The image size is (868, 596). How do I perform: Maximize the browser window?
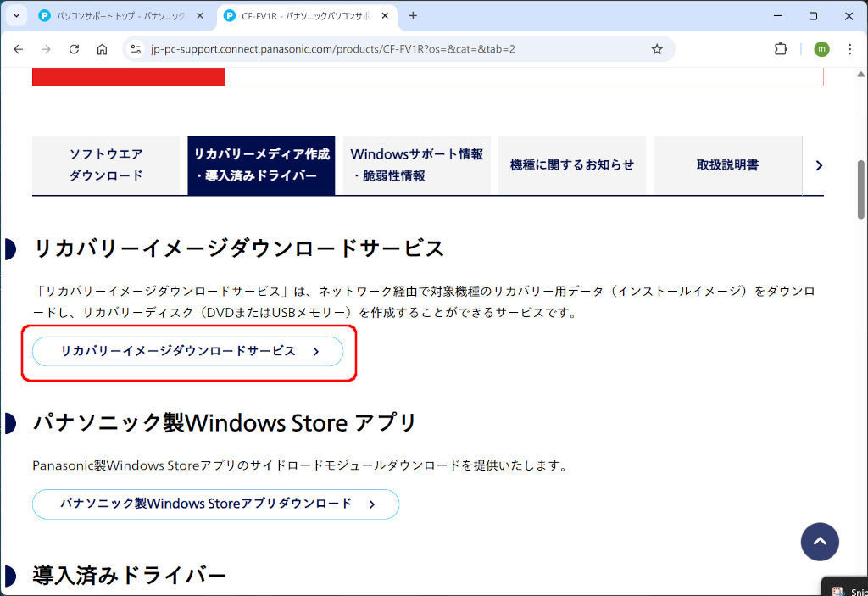813,16
